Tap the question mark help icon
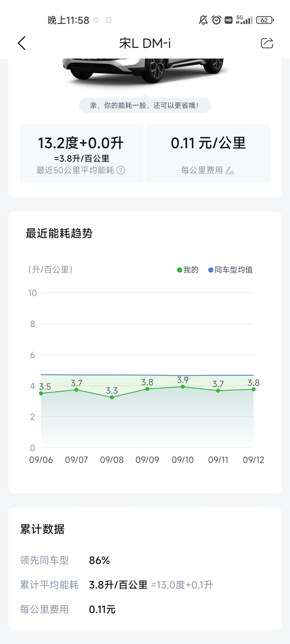 121,170
